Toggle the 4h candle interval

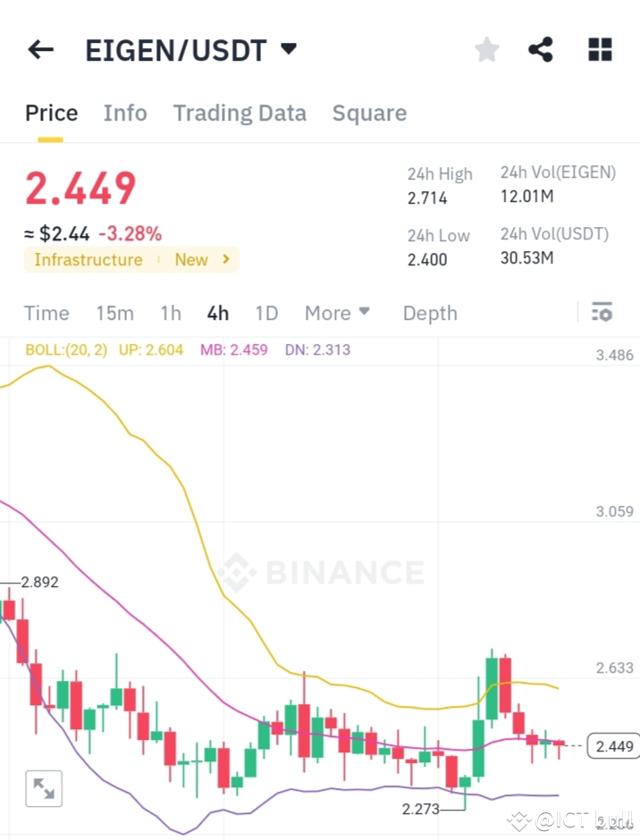[x=217, y=313]
